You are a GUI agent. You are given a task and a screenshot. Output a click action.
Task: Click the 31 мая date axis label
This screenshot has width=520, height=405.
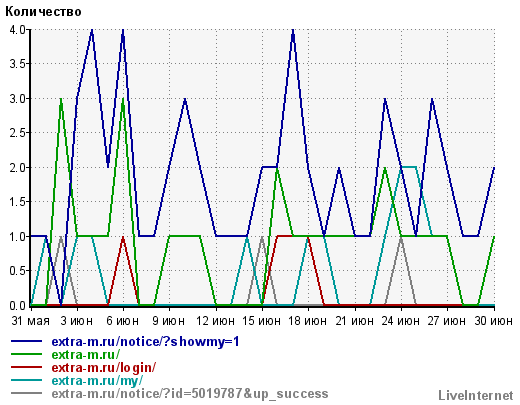[30, 321]
